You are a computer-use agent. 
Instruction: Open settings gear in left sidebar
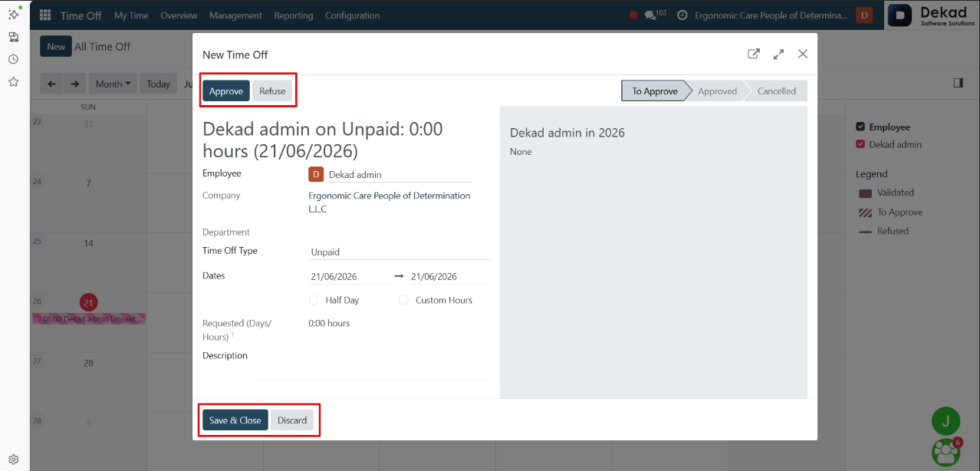pos(13,459)
